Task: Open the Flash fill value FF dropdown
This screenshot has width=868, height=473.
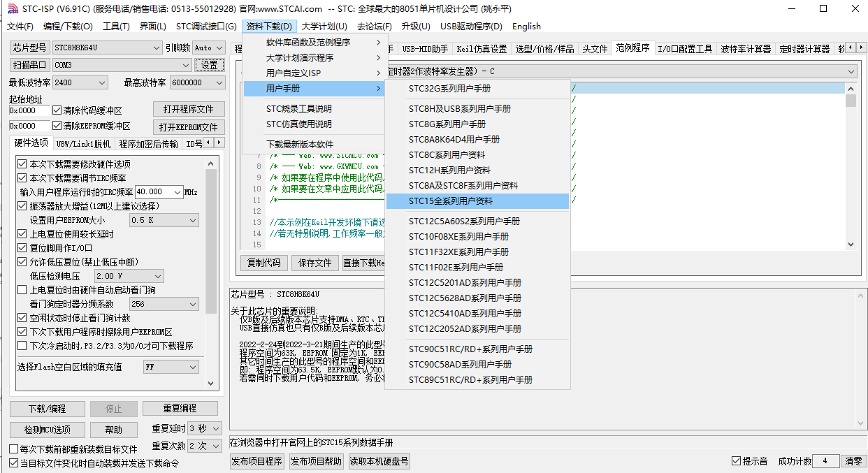Action: (x=171, y=367)
